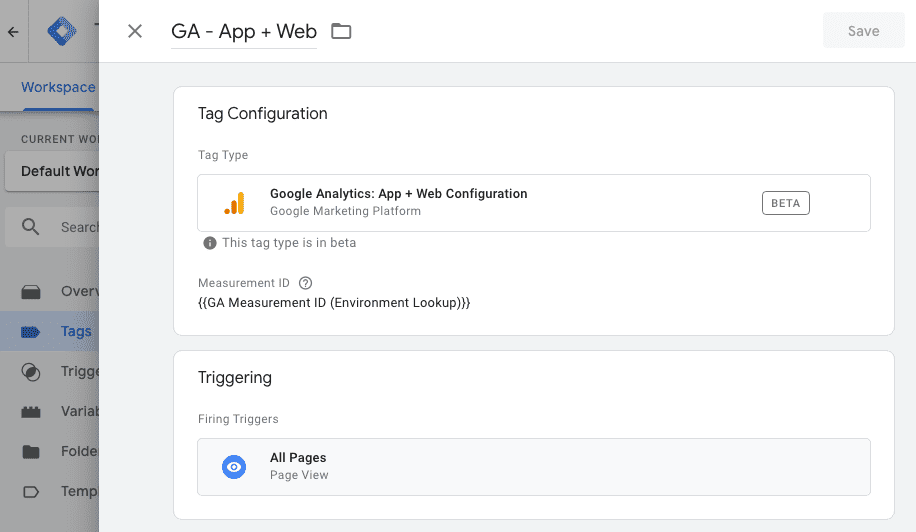Image resolution: width=916 pixels, height=532 pixels.
Task: Open Templates in the sidebar menu
Action: click(50, 492)
